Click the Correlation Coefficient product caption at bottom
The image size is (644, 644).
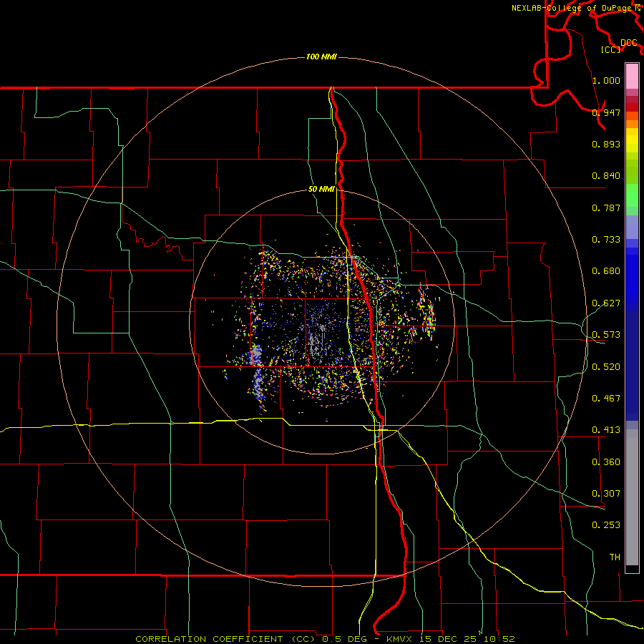coord(325,639)
